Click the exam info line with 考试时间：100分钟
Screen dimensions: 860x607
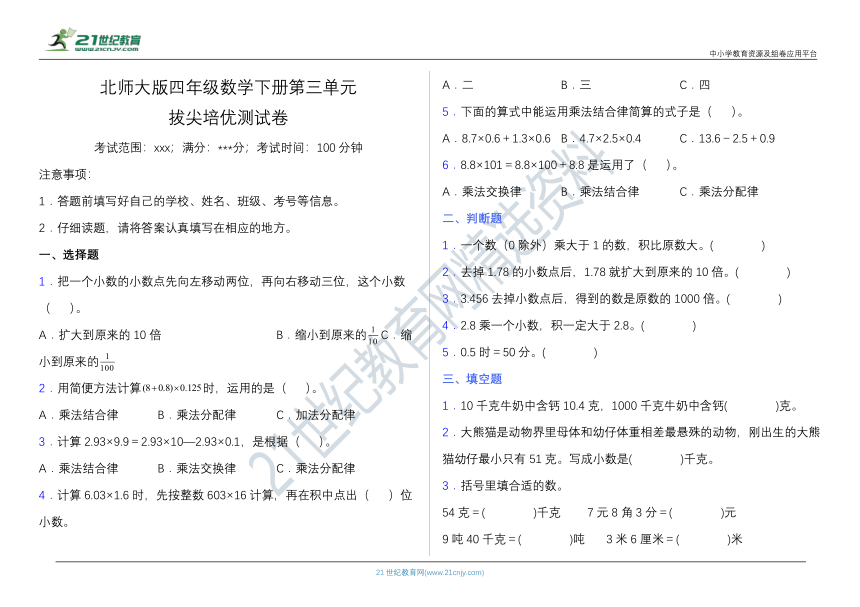pos(228,148)
